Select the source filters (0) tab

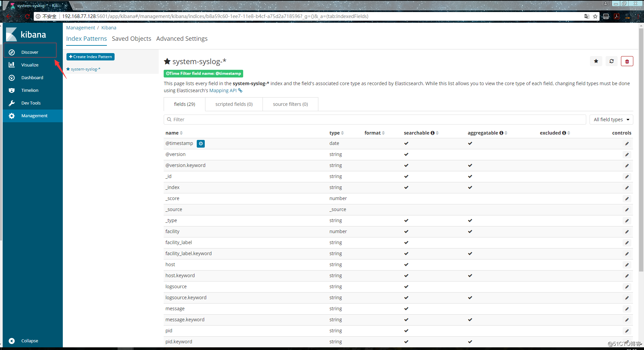[290, 104]
